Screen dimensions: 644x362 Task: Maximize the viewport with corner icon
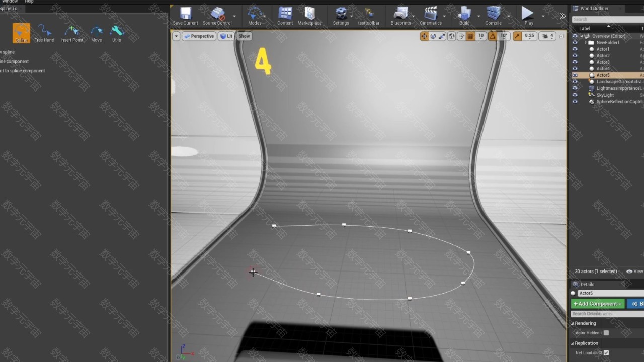pyautogui.click(x=561, y=36)
